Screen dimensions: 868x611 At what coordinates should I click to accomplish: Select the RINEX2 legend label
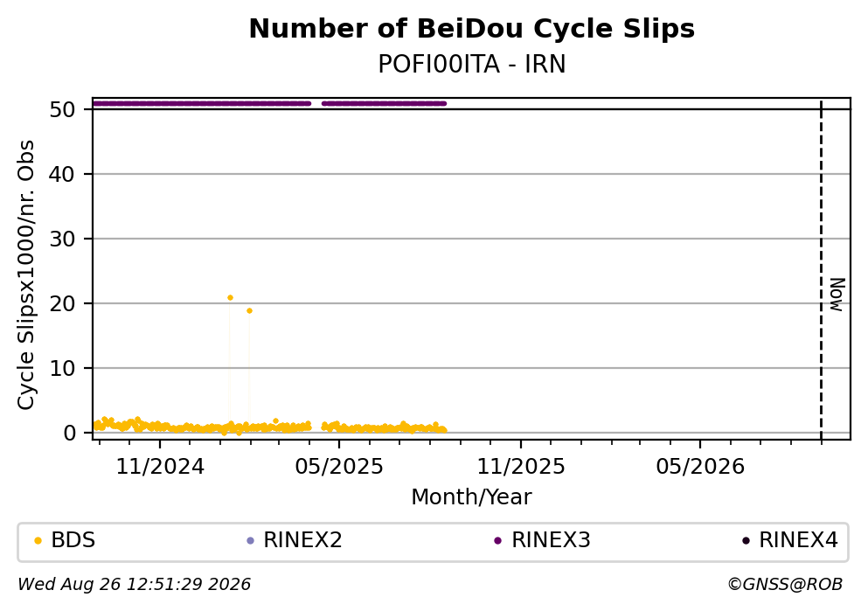(302, 540)
